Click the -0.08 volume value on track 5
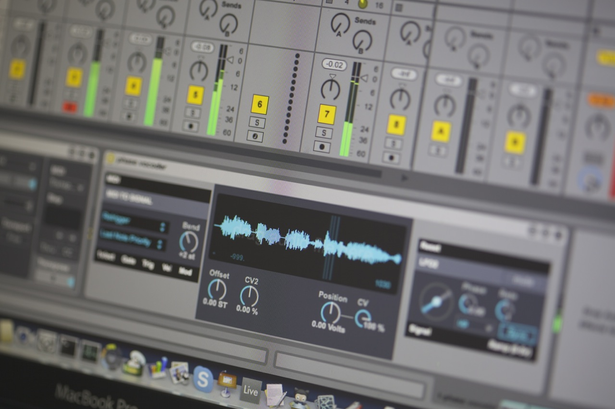 point(203,48)
